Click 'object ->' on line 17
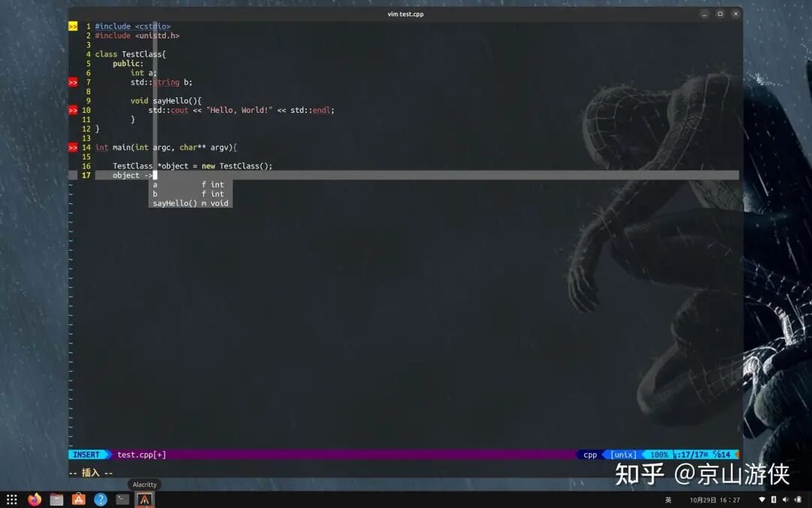Image resolution: width=812 pixels, height=508 pixels. pyautogui.click(x=132, y=175)
